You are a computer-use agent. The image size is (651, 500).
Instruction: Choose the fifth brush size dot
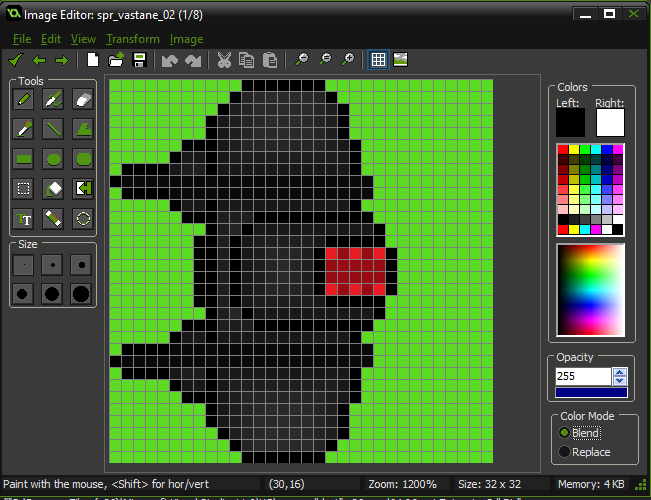tap(52, 294)
